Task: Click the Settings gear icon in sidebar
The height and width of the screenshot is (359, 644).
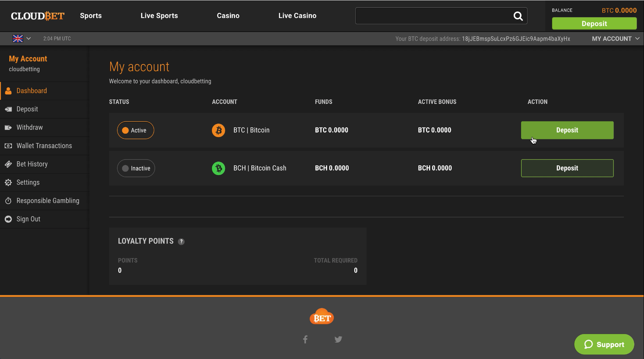Action: pos(8,182)
